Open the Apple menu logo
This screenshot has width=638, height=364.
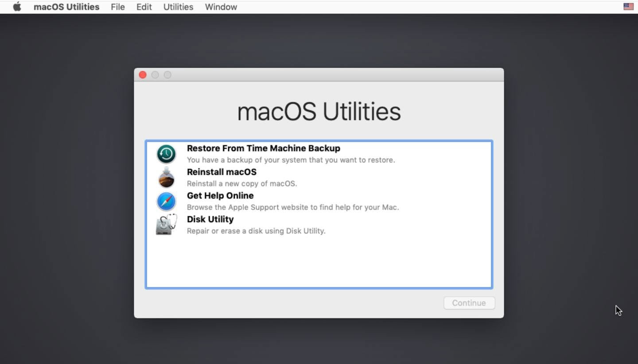[x=17, y=7]
